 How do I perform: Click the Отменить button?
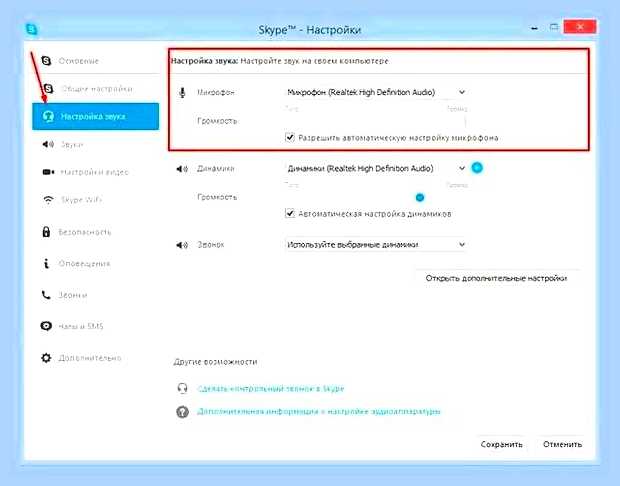tap(562, 444)
